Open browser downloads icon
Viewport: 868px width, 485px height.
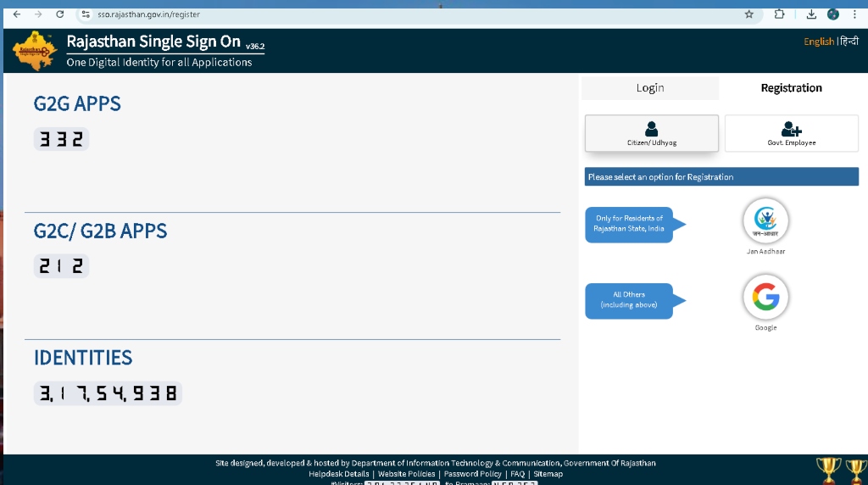pos(811,14)
